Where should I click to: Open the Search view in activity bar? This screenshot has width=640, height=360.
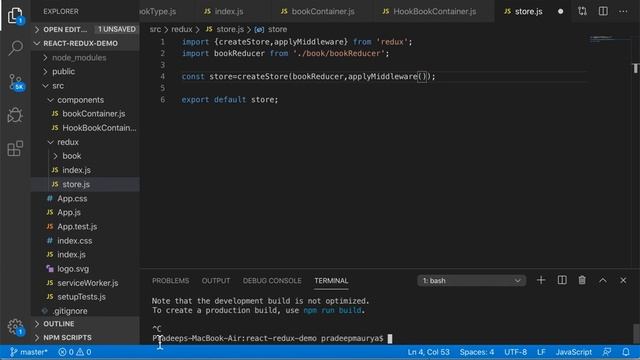click(15, 48)
